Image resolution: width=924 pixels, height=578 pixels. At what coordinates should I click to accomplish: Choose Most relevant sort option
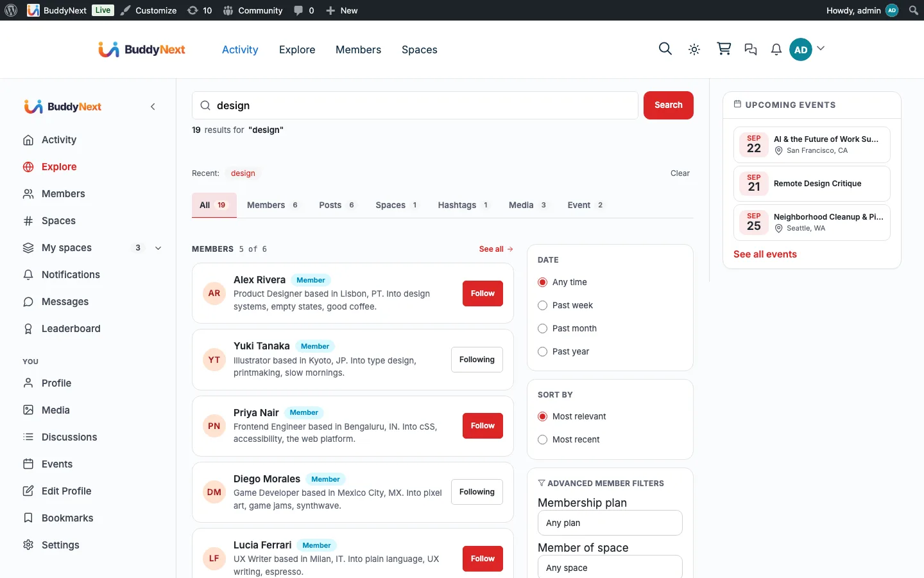pyautogui.click(x=542, y=417)
